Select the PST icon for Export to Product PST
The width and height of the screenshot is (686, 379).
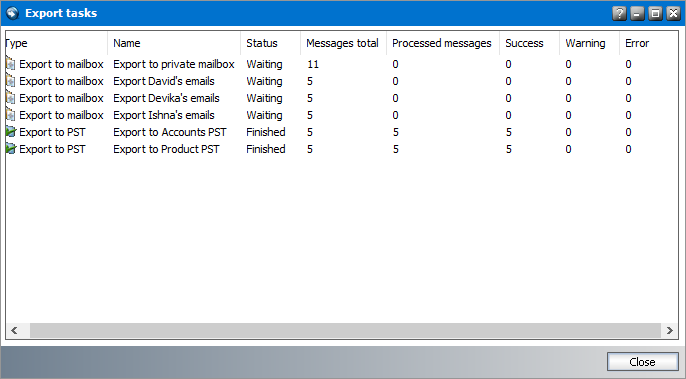tap(10, 149)
